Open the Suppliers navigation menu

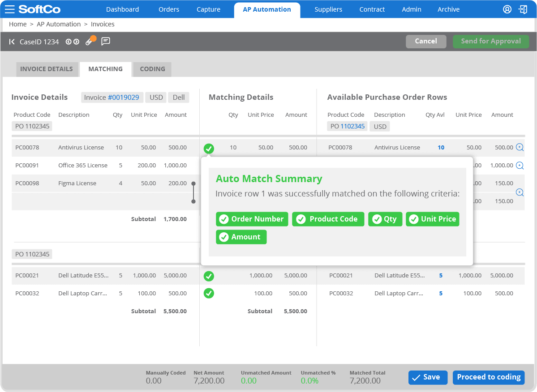coord(328,9)
